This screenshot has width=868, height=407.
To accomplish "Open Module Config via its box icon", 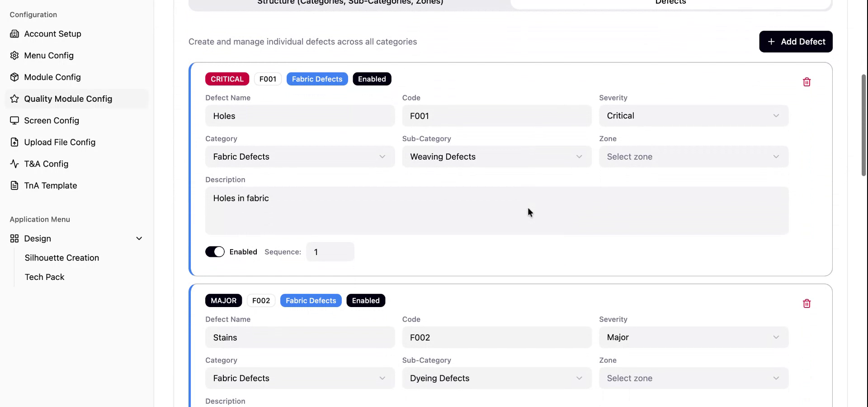I will [x=14, y=77].
